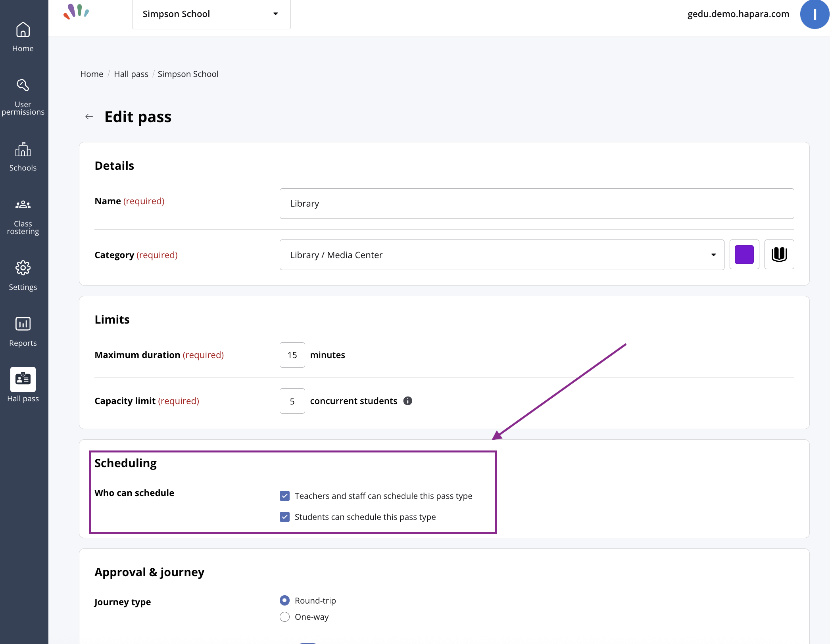Go to Schools in the sidebar
This screenshot has width=830, height=644.
tap(23, 157)
